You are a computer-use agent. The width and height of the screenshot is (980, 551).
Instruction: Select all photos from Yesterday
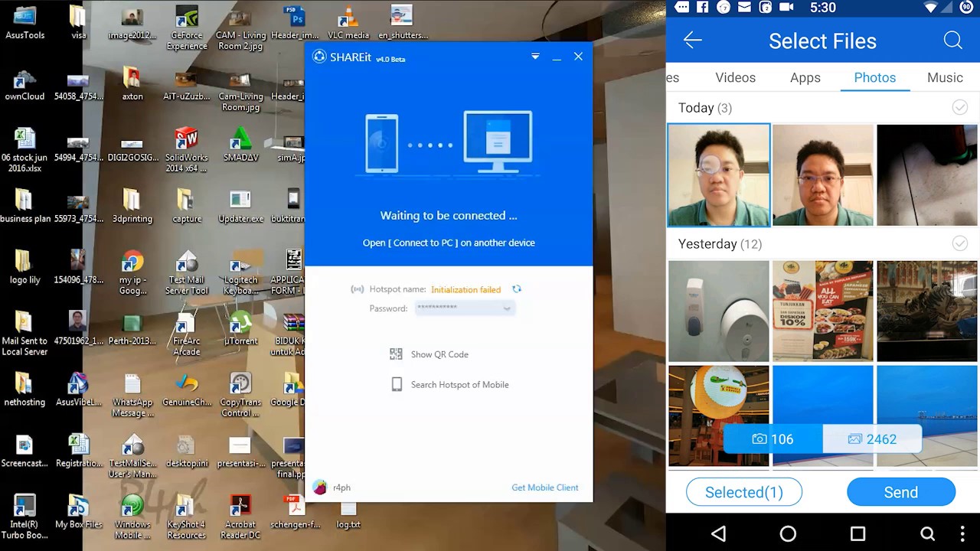[x=959, y=244]
